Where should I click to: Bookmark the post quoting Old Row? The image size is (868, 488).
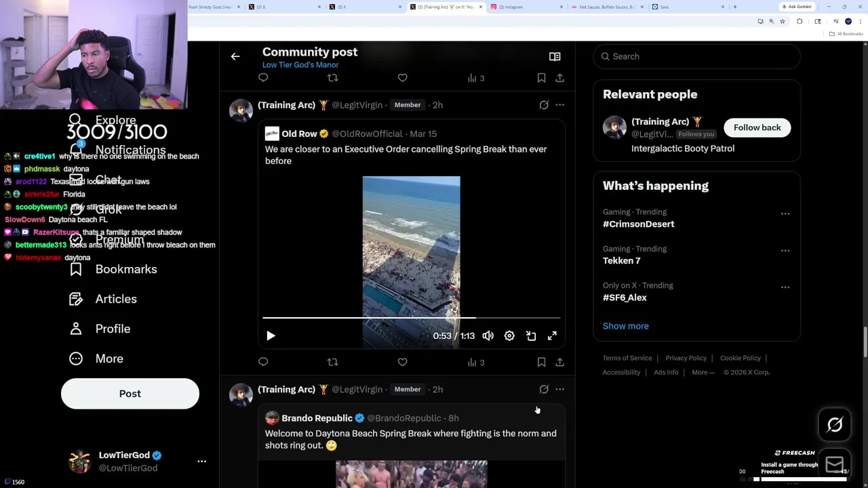(x=541, y=362)
